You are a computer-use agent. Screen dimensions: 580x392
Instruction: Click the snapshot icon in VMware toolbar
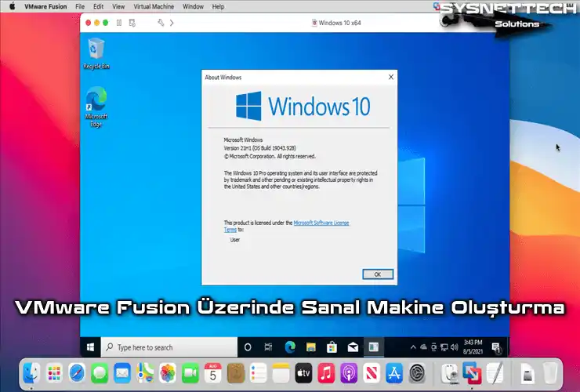[x=132, y=23]
